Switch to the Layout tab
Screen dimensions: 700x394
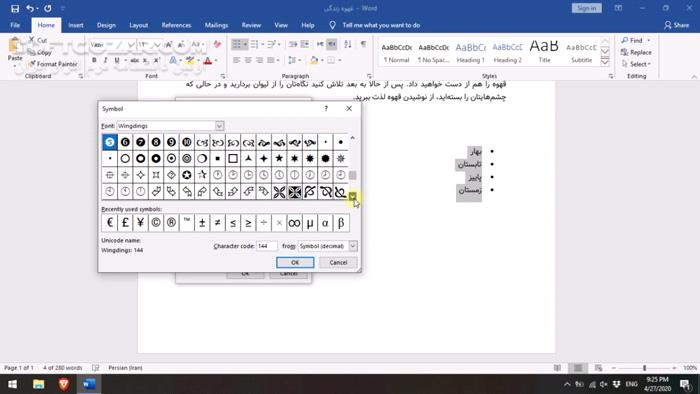coord(138,25)
